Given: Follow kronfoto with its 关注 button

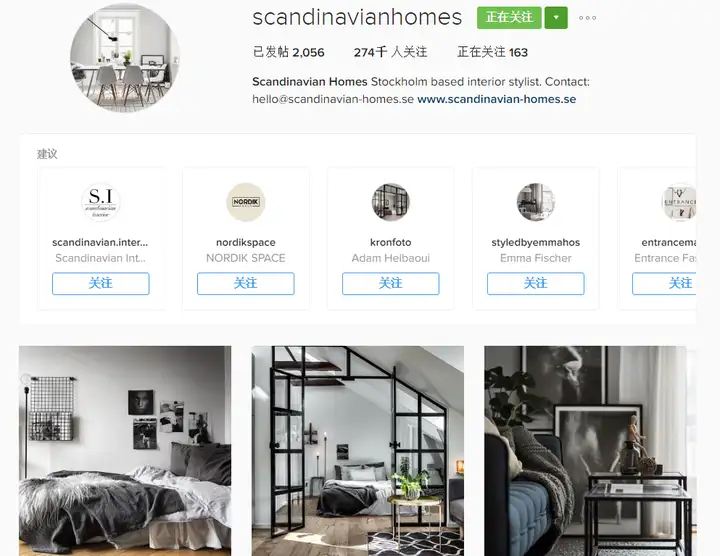Looking at the screenshot, I should [x=391, y=283].
